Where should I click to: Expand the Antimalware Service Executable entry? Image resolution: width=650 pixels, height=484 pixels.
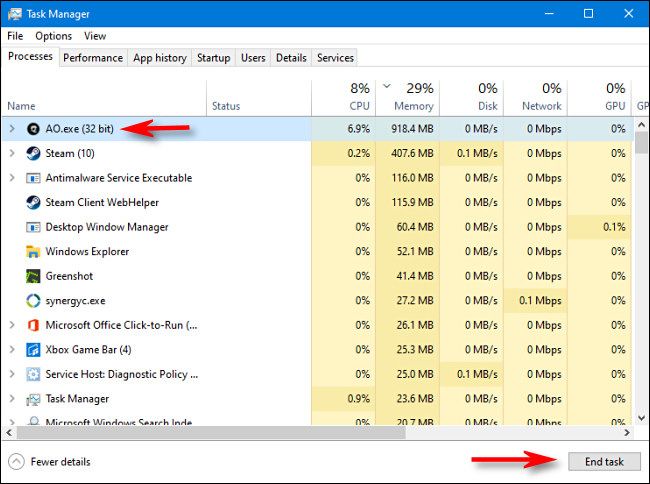[x=12, y=178]
